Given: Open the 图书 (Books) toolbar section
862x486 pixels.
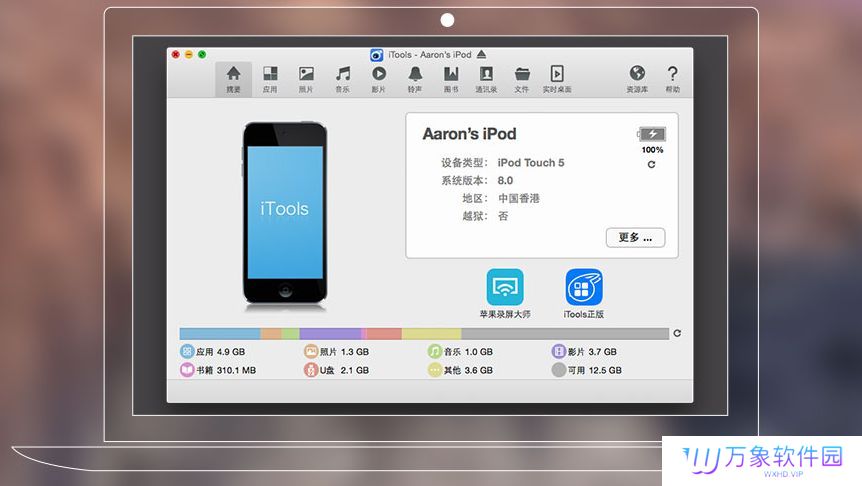Looking at the screenshot, I should click(451, 80).
